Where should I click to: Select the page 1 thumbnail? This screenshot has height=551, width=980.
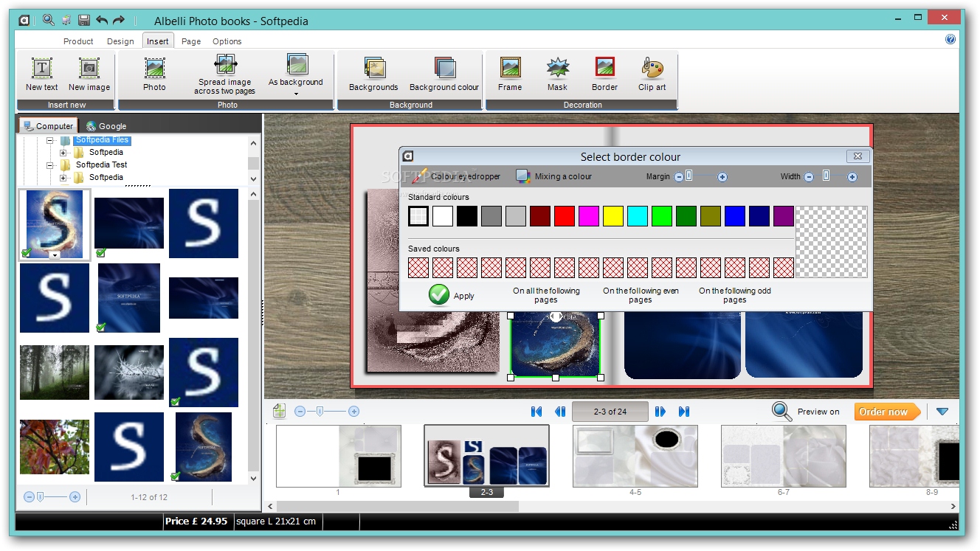[339, 456]
